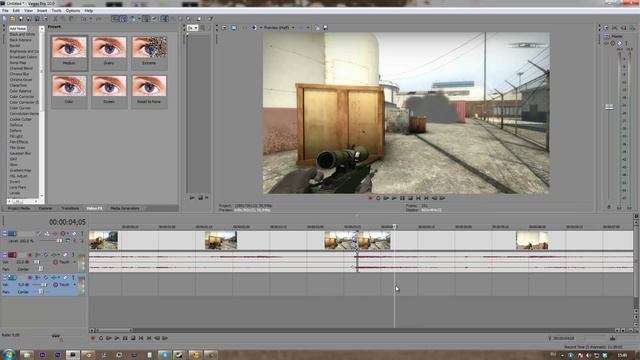Toggle Loop Playback in timeline transport

pos(101,338)
